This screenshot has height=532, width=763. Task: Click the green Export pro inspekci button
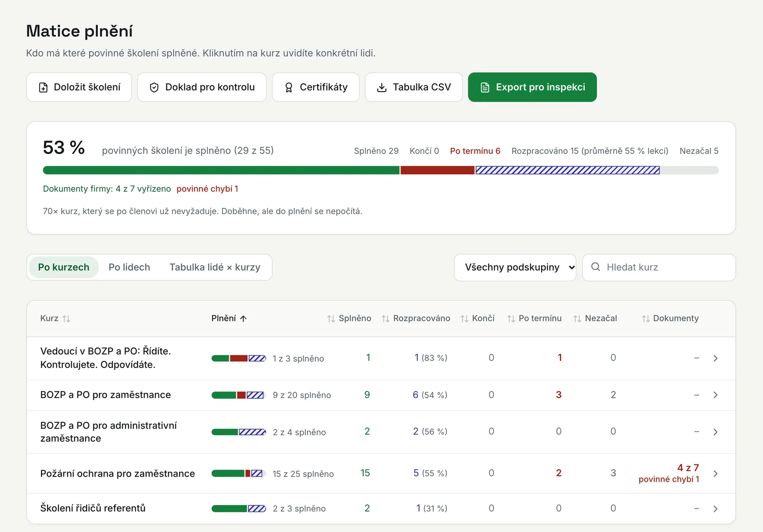(x=532, y=87)
